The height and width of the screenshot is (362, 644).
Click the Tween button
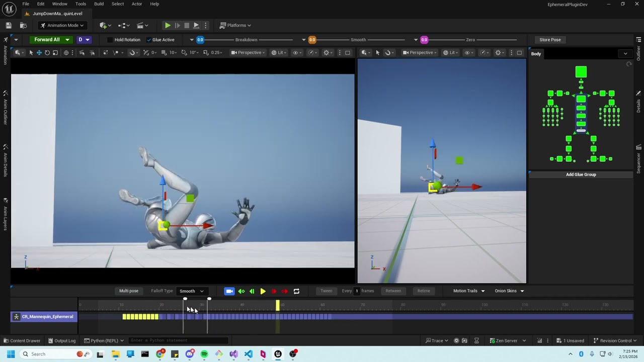(x=327, y=291)
